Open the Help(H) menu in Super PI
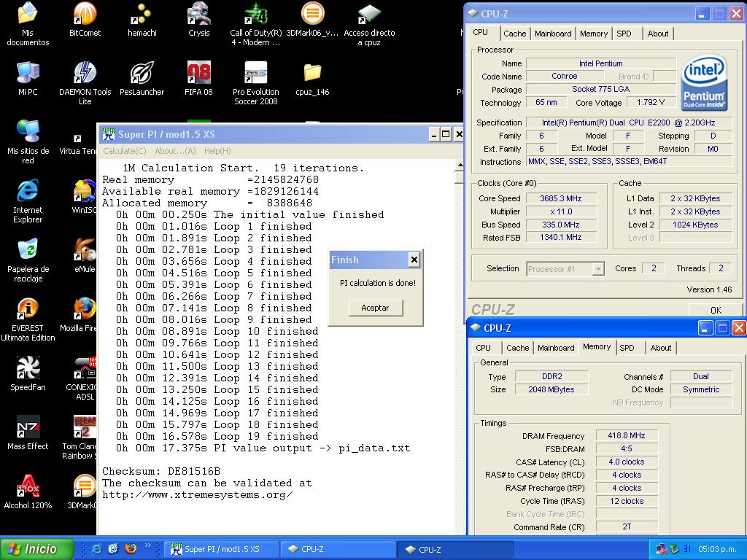The width and height of the screenshot is (747, 560). click(217, 151)
